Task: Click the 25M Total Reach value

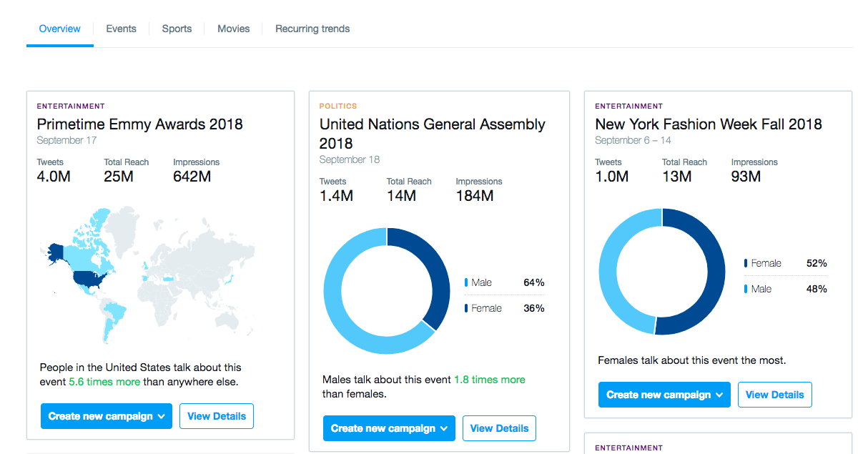Action: click(119, 176)
